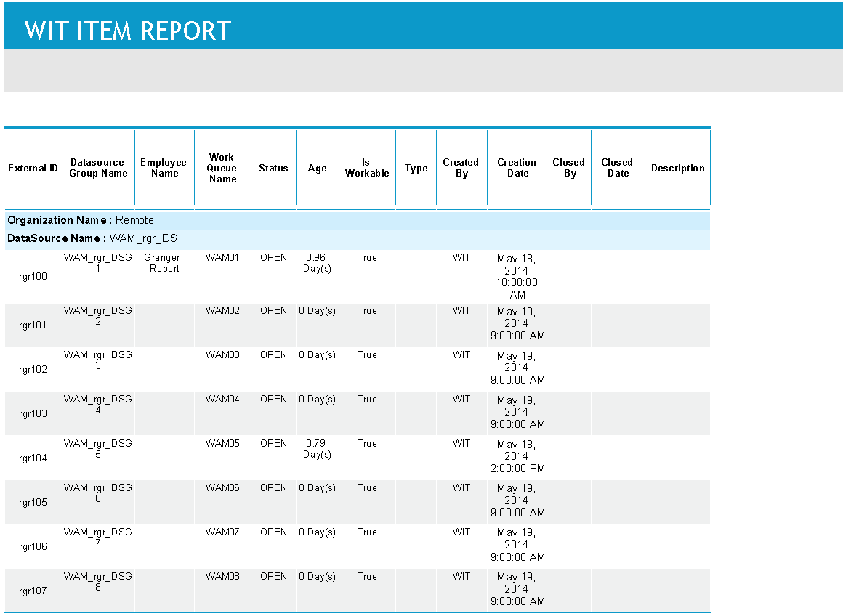The height and width of the screenshot is (616, 843).
Task: Click the Organization Name Remote group row
Action: tap(81, 220)
